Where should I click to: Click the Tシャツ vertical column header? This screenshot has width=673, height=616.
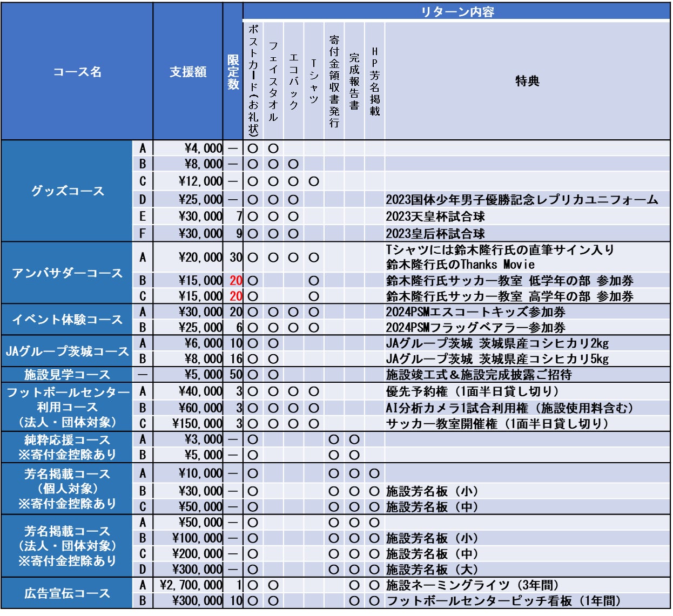click(x=314, y=81)
